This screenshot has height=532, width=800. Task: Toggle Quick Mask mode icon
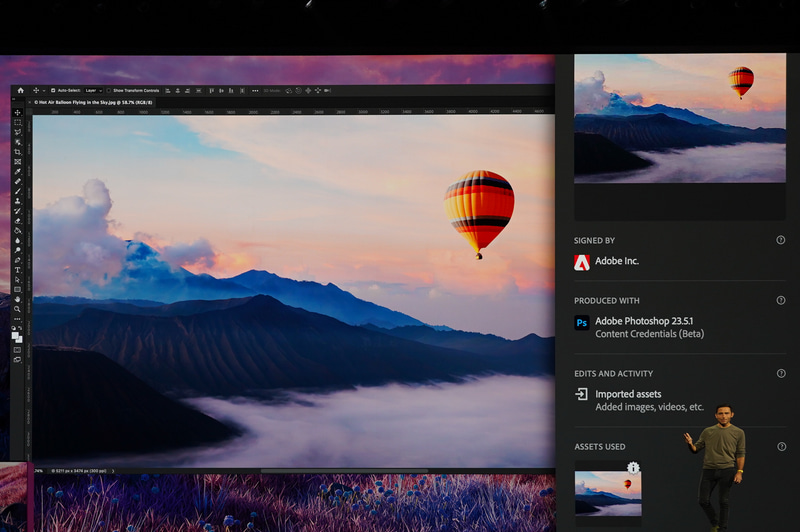tap(17, 350)
